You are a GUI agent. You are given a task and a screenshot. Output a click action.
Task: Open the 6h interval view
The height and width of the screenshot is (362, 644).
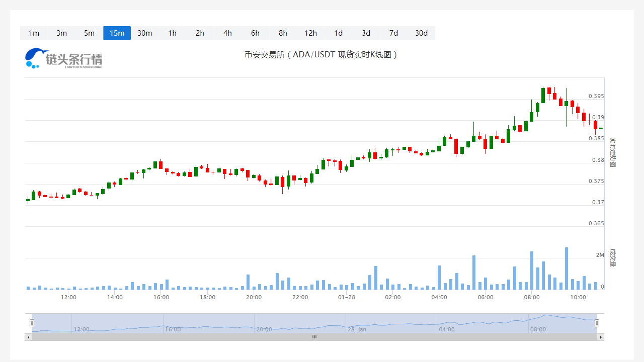pyautogui.click(x=255, y=33)
